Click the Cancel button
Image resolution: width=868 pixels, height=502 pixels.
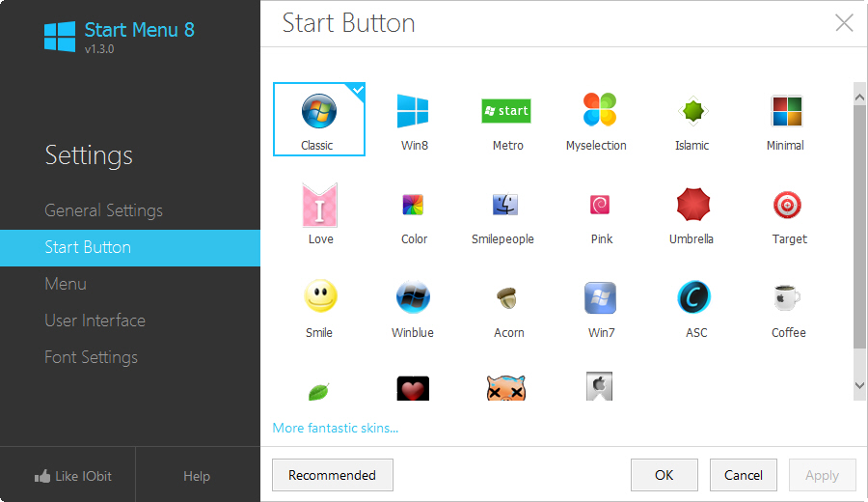[x=743, y=475]
